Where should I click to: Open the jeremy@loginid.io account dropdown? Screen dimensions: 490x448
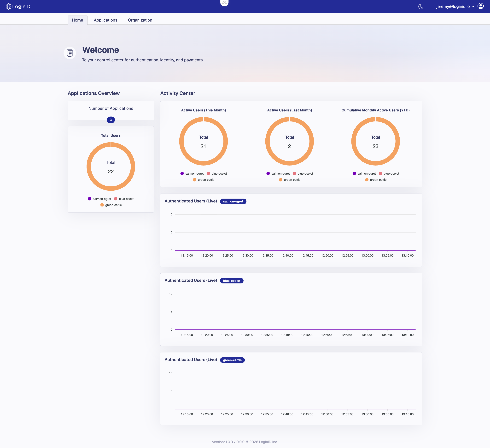(455, 6)
